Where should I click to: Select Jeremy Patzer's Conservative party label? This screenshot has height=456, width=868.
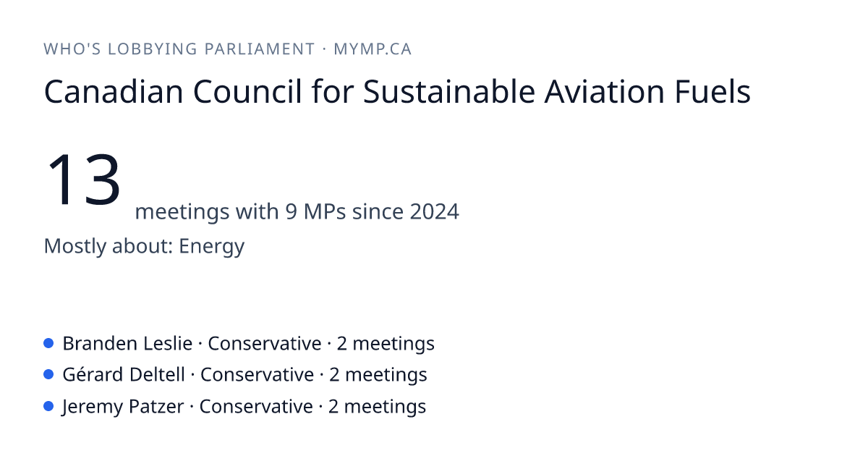click(256, 407)
